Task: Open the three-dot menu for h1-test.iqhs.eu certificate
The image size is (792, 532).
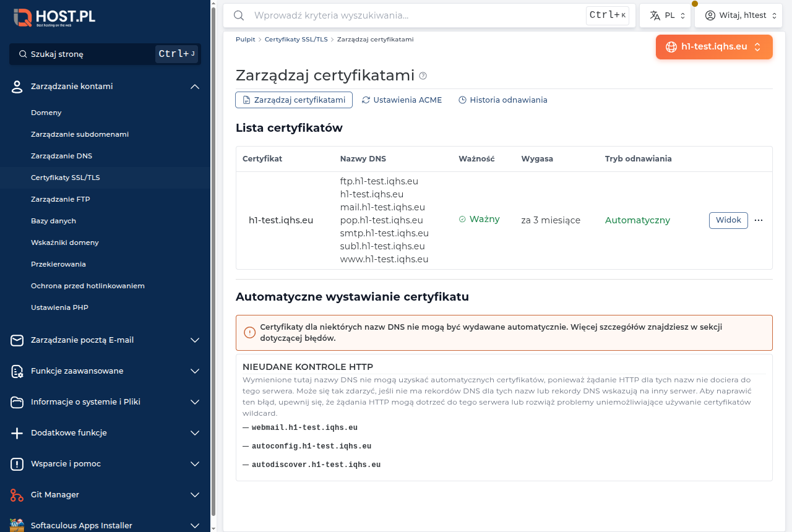Action: [759, 220]
